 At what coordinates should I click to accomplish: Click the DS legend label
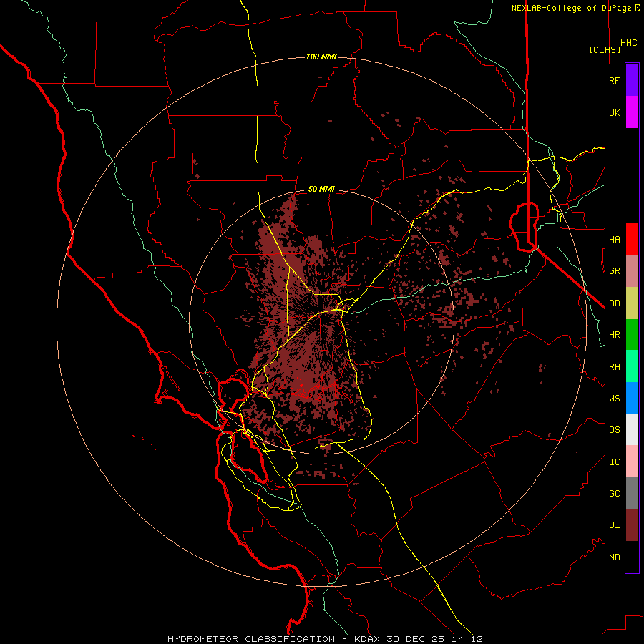614,429
